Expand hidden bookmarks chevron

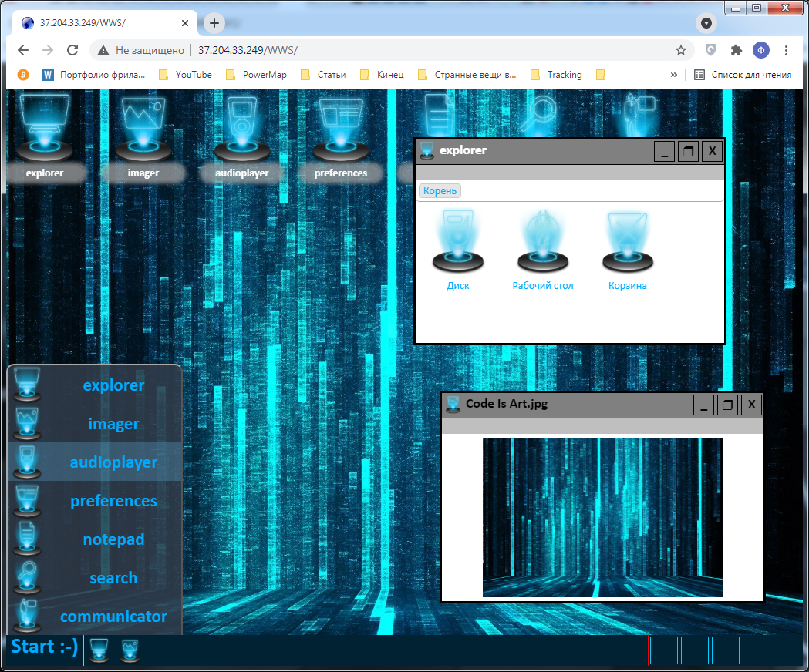(673, 75)
